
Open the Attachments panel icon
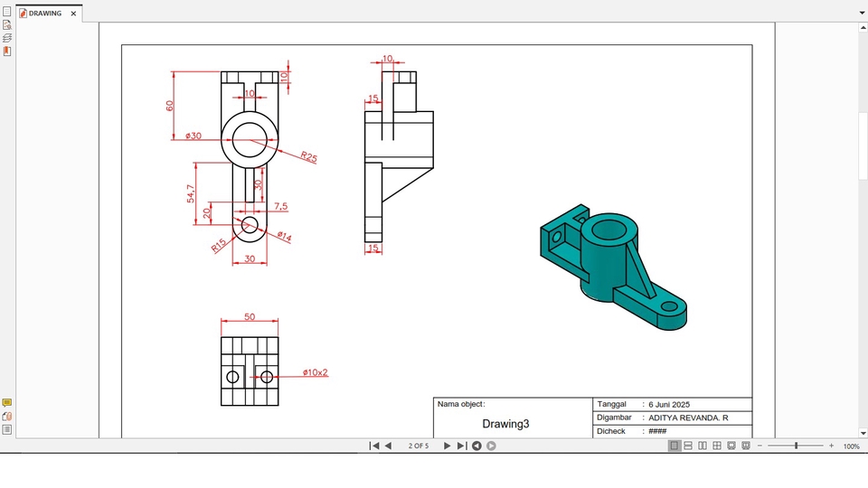7,417
